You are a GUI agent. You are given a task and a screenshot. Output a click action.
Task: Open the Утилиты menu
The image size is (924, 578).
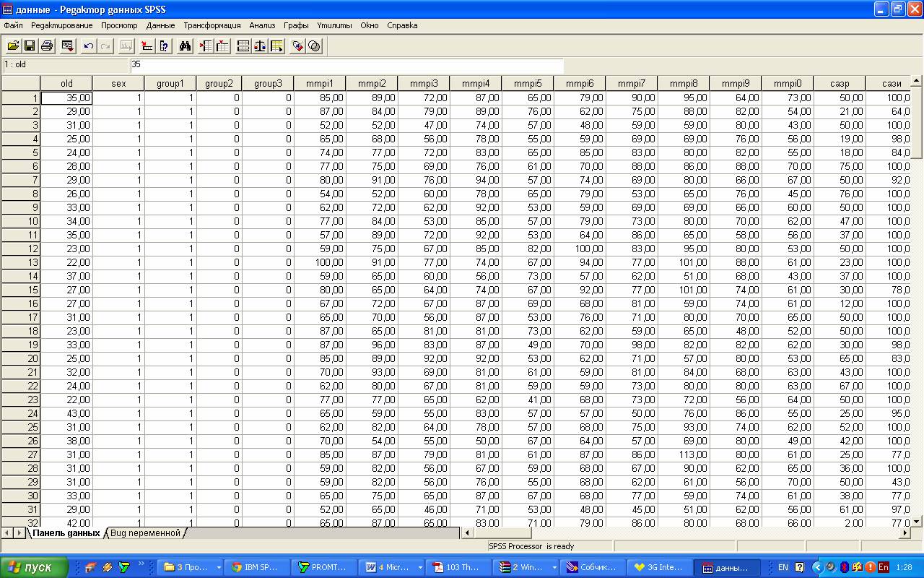(334, 25)
